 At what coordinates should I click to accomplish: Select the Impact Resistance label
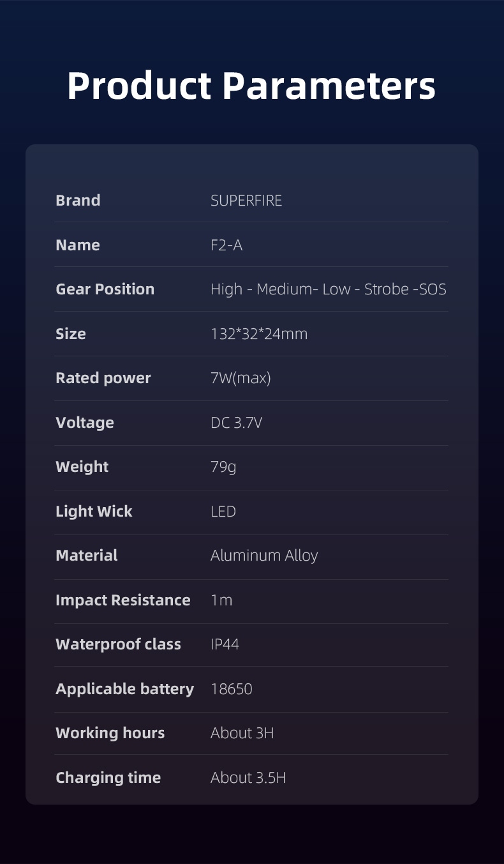pyautogui.click(x=123, y=600)
